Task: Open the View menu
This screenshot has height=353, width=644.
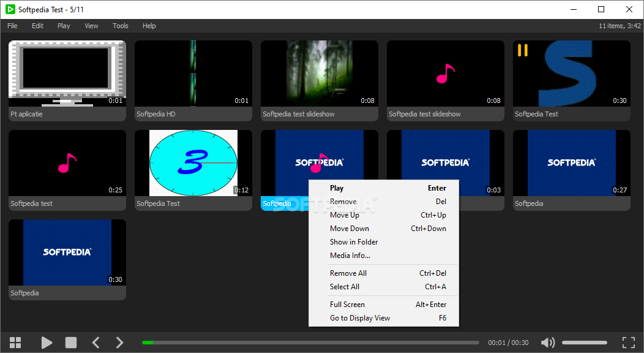Action: pyautogui.click(x=91, y=26)
